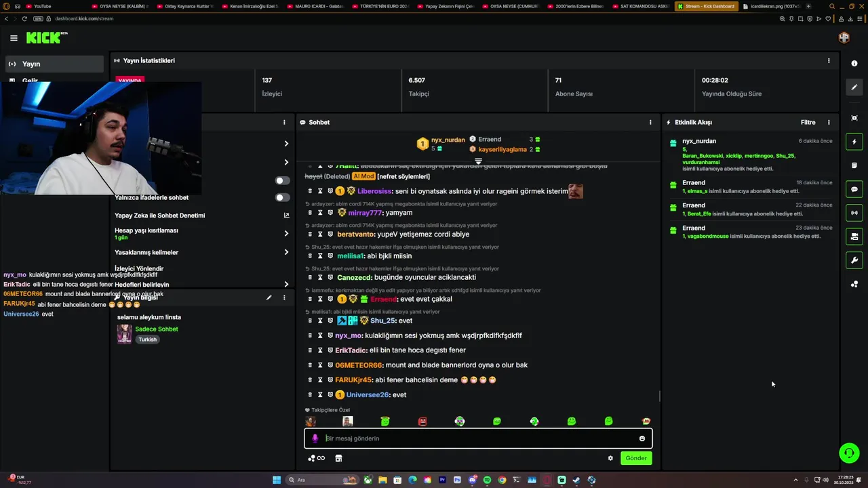Send message with Gönder button
Screen dimensions: 868x488
635,458
